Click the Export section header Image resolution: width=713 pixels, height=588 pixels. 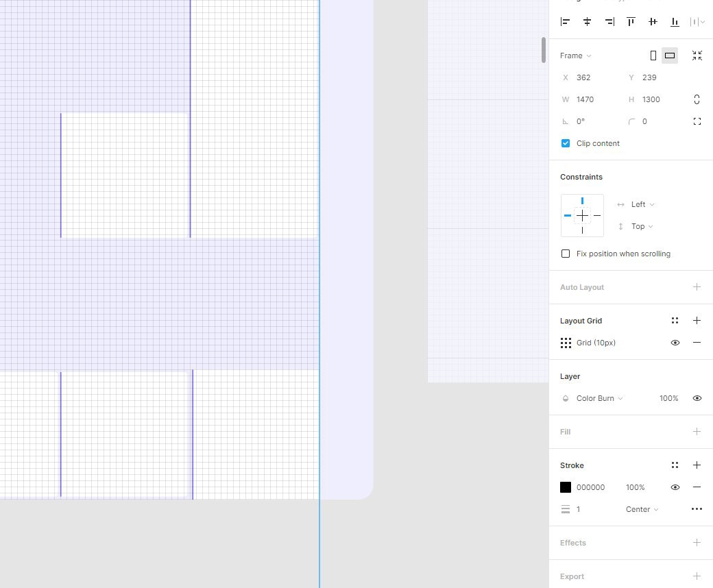click(x=572, y=576)
